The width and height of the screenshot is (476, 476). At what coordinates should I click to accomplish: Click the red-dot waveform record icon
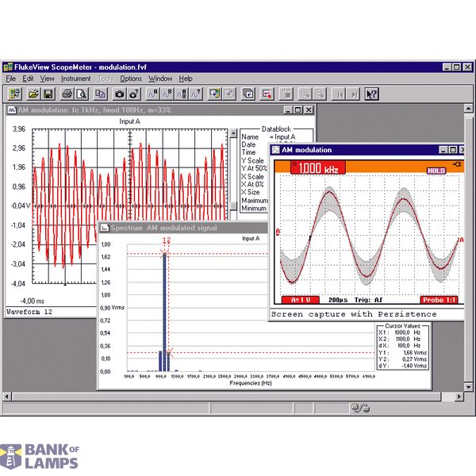click(267, 94)
